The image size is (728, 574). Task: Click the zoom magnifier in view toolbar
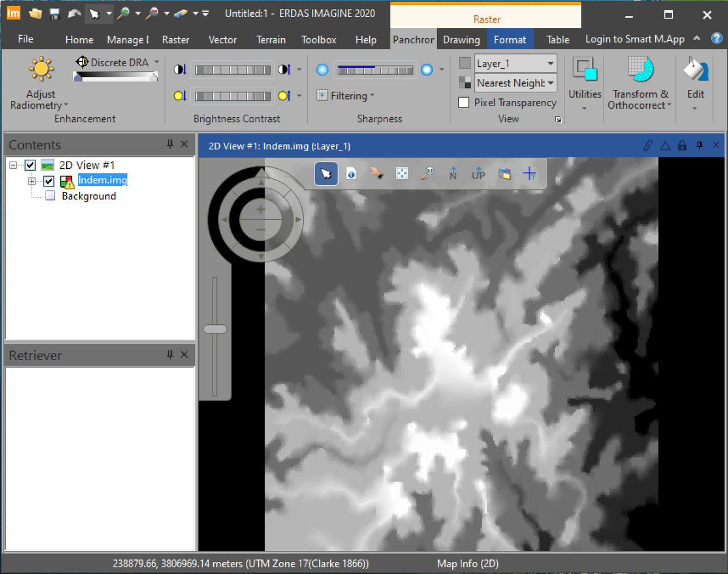(427, 174)
